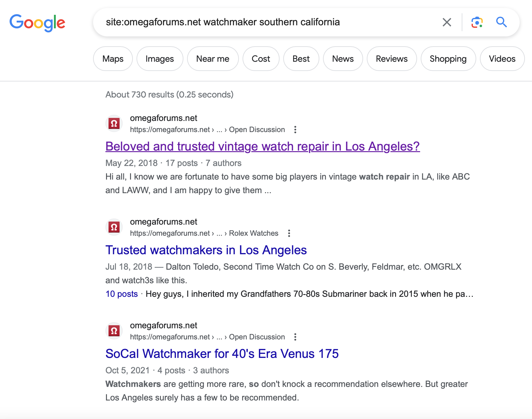Switch to the Images filter
The image size is (532, 419).
click(x=160, y=59)
